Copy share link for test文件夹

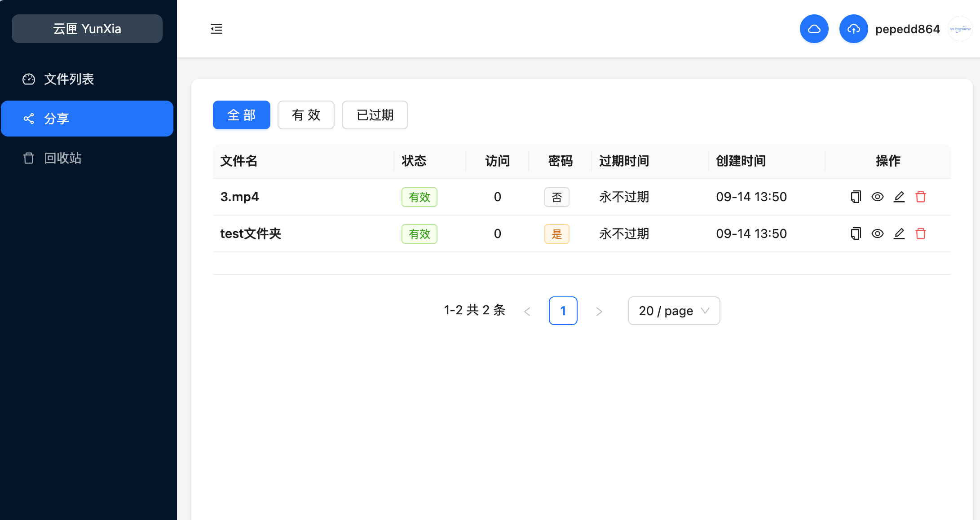coord(856,234)
